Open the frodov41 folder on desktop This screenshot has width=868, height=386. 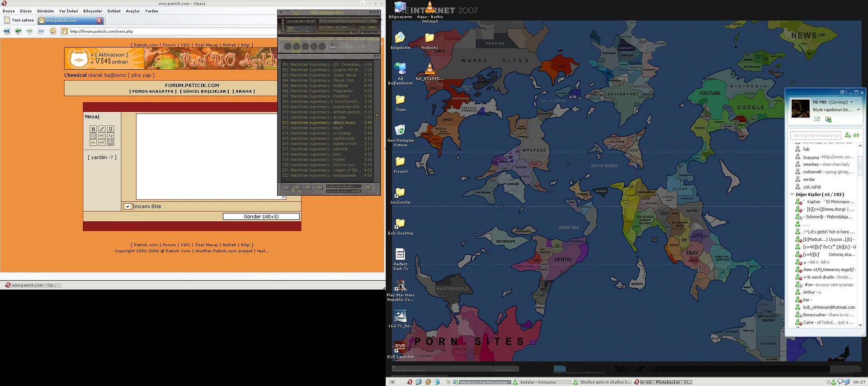pos(429,41)
